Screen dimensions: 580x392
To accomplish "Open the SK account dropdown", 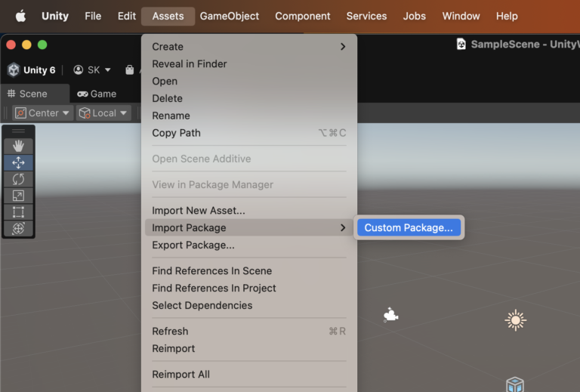I will (x=92, y=70).
